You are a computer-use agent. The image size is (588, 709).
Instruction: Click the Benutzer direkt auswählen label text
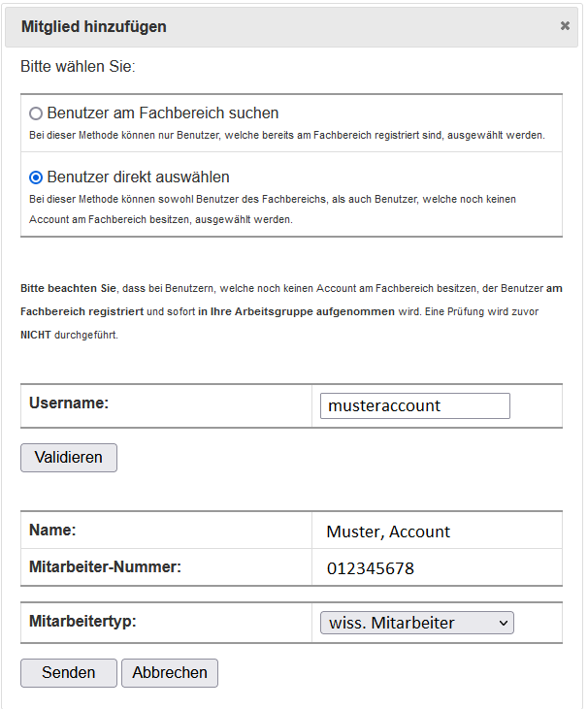tap(138, 177)
